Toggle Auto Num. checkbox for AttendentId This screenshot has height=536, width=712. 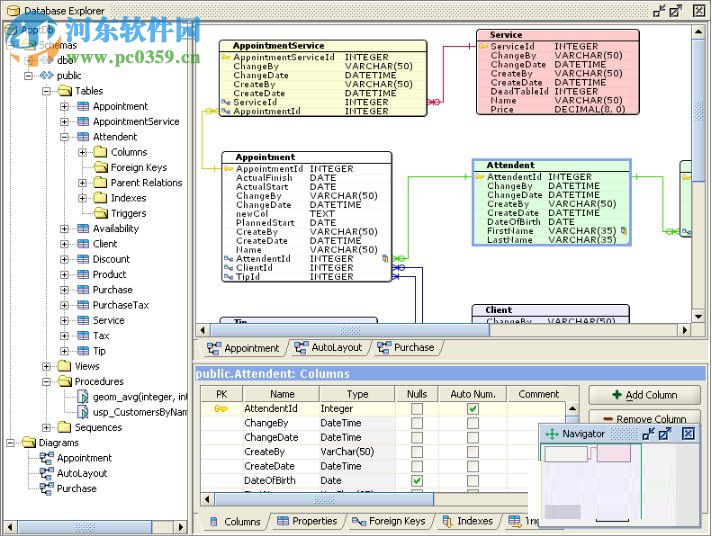[473, 409]
